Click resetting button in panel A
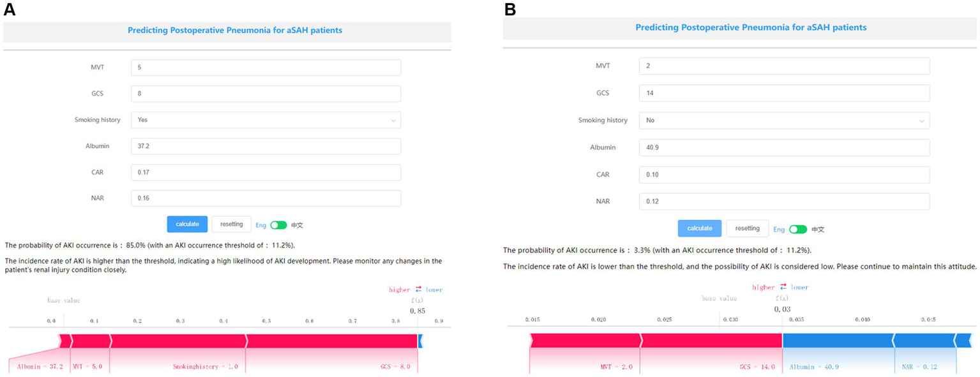The height and width of the screenshot is (377, 980). click(x=231, y=224)
